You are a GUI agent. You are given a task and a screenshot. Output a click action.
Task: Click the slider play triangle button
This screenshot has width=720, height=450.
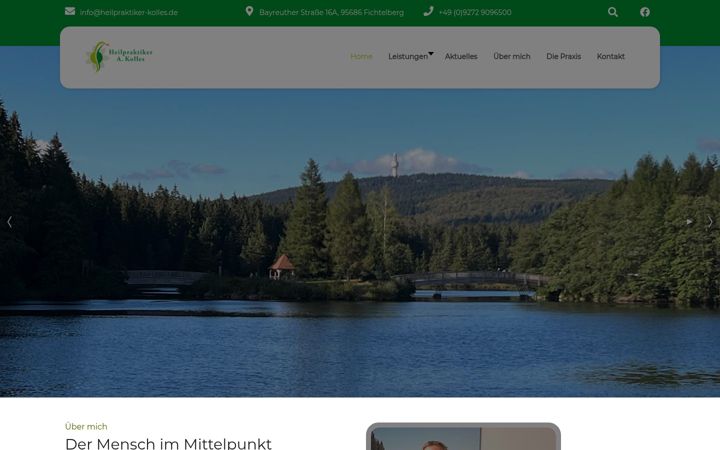[x=689, y=222]
